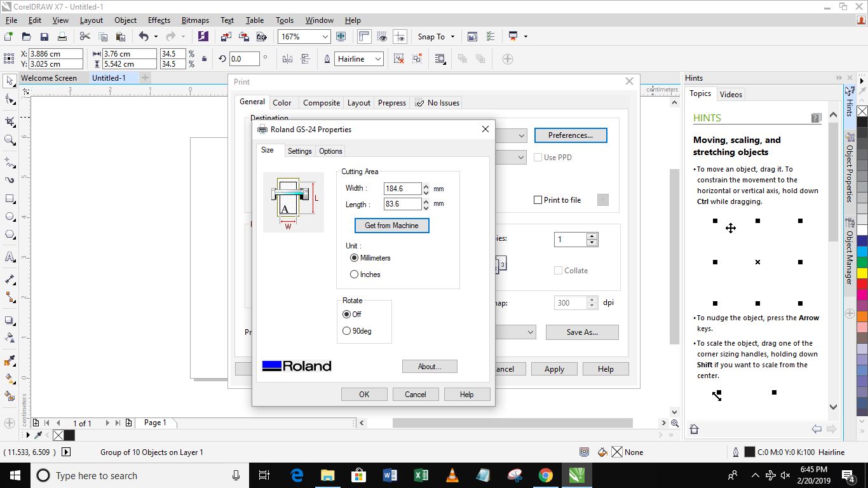868x488 pixels.
Task: Enable the Print to file checkbox
Action: [538, 200]
